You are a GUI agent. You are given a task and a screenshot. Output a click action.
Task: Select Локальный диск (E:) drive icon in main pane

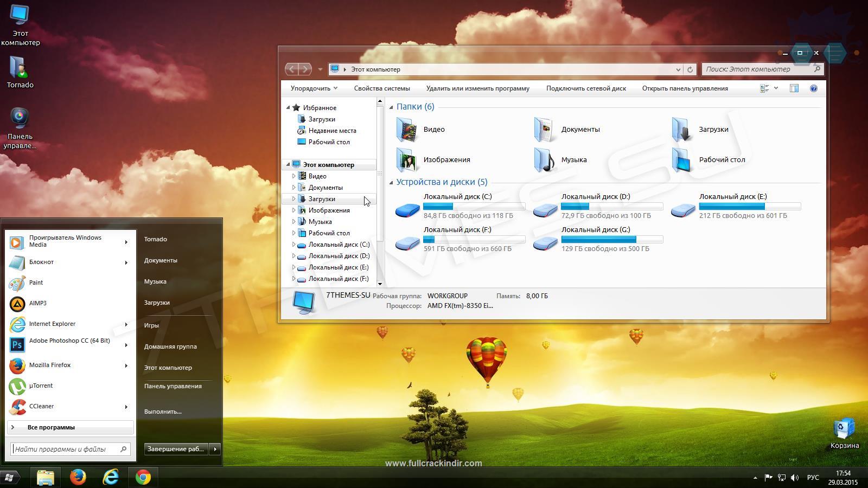pyautogui.click(x=683, y=209)
